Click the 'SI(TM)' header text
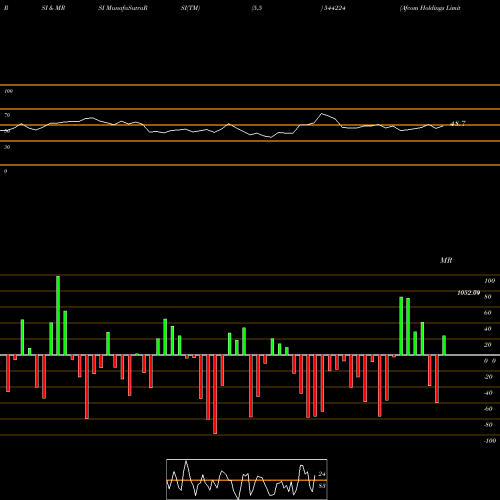The height and width of the screenshot is (500, 500). pyautogui.click(x=190, y=8)
